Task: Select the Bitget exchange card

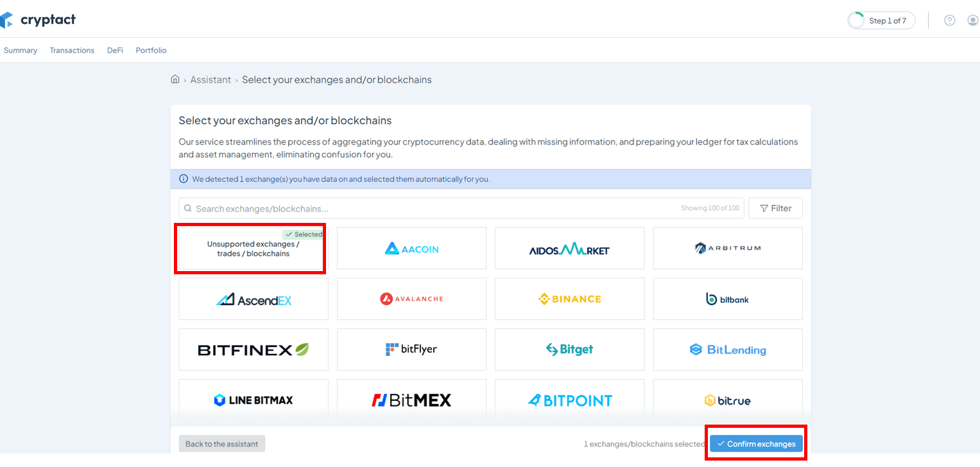Action: click(x=569, y=349)
